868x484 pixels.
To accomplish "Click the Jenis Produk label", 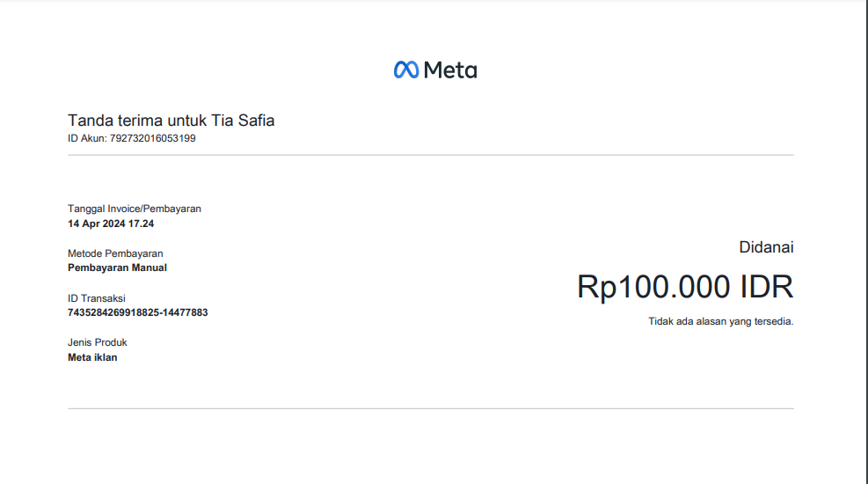I will pyautogui.click(x=98, y=342).
